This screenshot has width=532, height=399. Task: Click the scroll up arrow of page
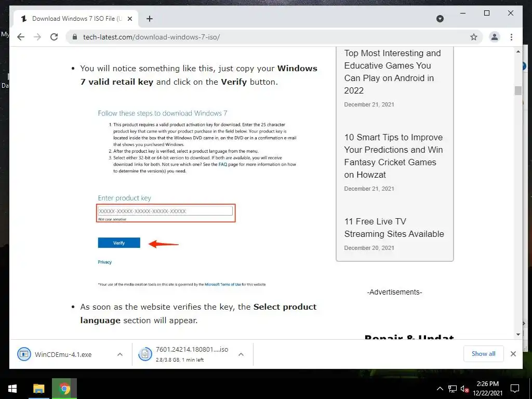pyautogui.click(x=518, y=51)
